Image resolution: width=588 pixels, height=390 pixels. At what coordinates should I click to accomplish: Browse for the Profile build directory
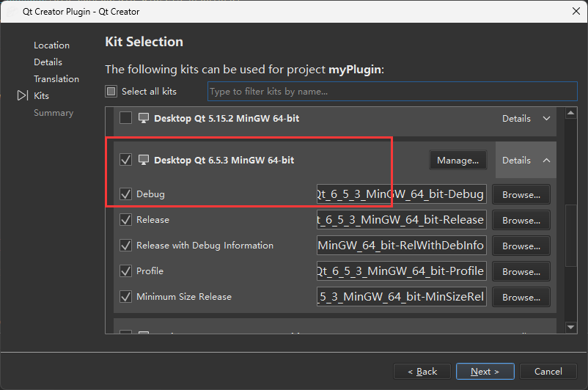[x=521, y=271]
